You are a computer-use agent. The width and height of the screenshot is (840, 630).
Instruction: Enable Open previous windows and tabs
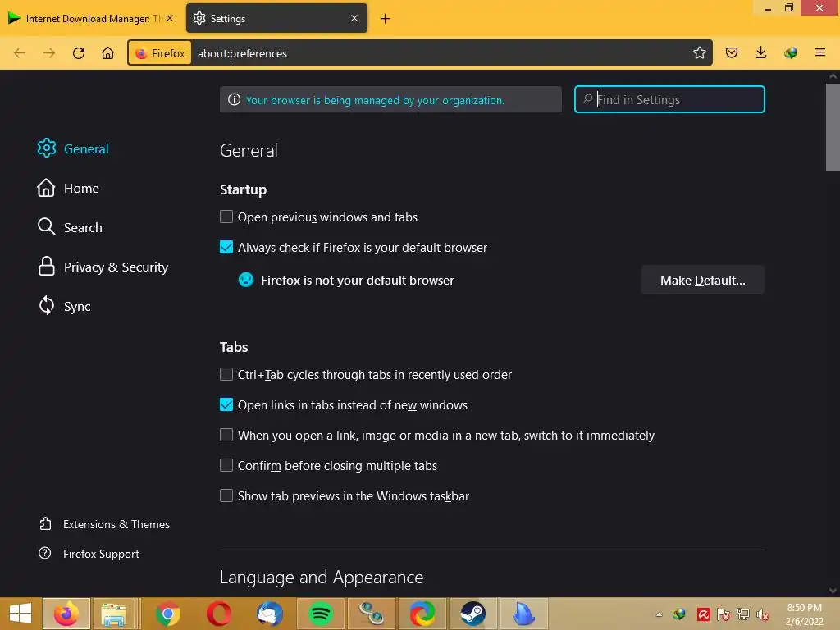pyautogui.click(x=226, y=217)
